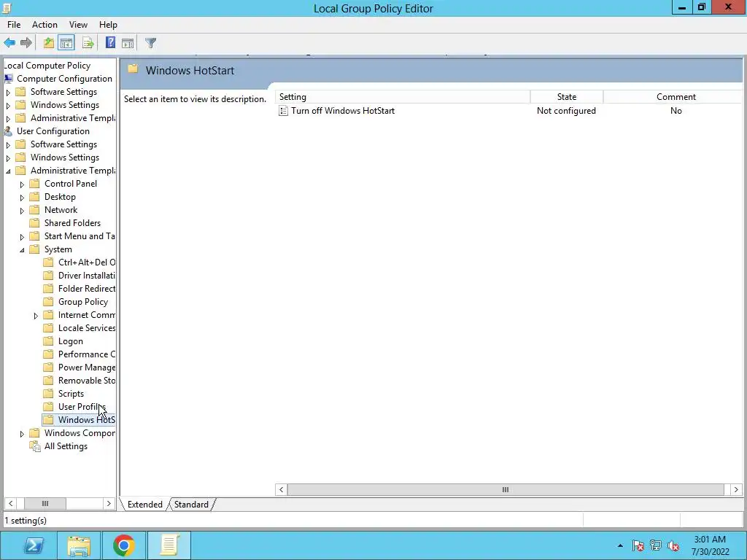Screen dimensions: 747x560
Task: Click the Export List toolbar icon
Action: (88, 43)
